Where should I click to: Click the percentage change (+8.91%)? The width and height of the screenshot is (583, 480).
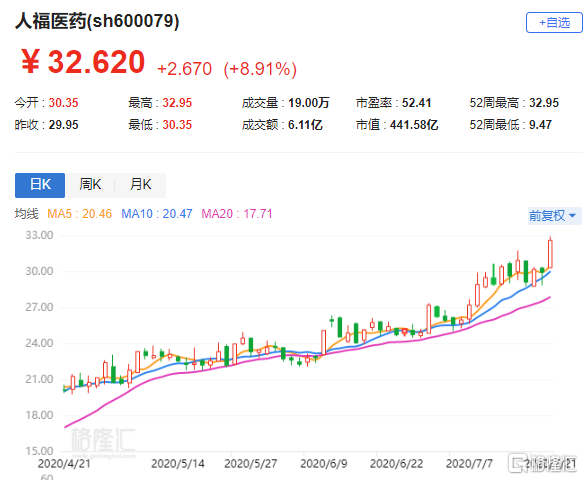(x=260, y=69)
